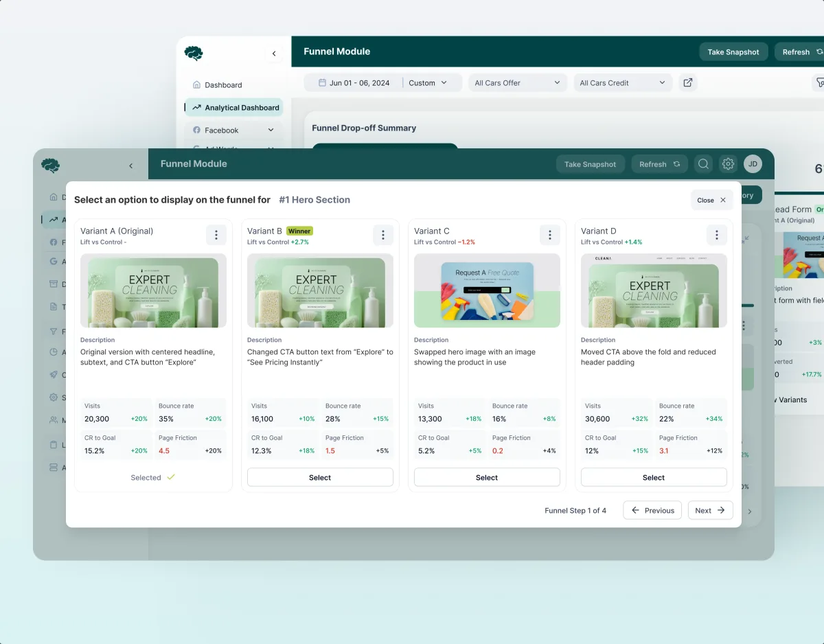
Task: Select Variant C for the funnel
Action: (x=487, y=477)
